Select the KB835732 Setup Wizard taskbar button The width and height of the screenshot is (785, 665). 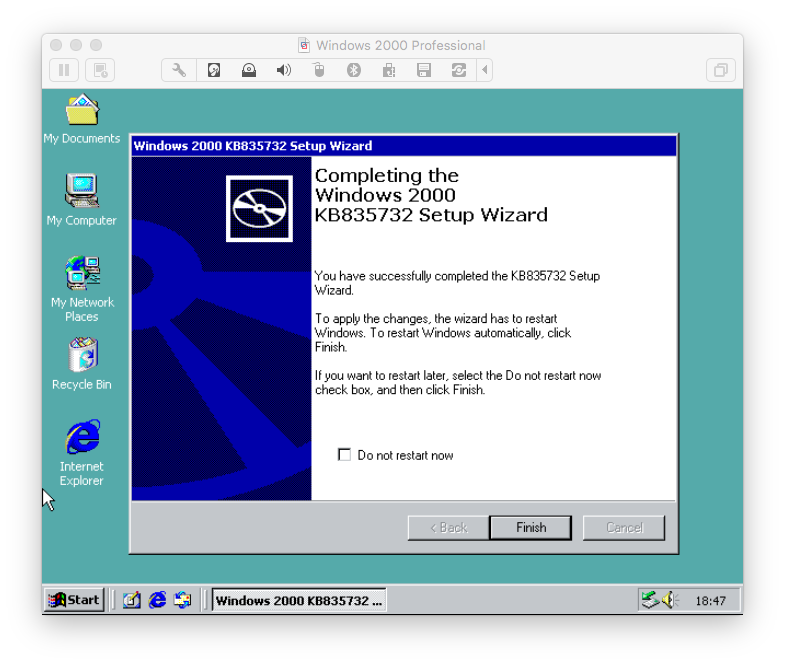coord(298,600)
